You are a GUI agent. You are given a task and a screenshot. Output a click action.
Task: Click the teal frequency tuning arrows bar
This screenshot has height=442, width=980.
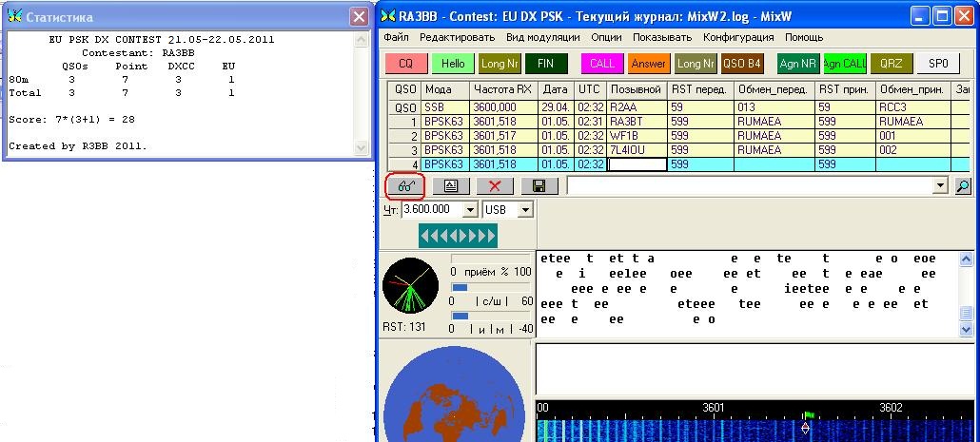(x=458, y=236)
